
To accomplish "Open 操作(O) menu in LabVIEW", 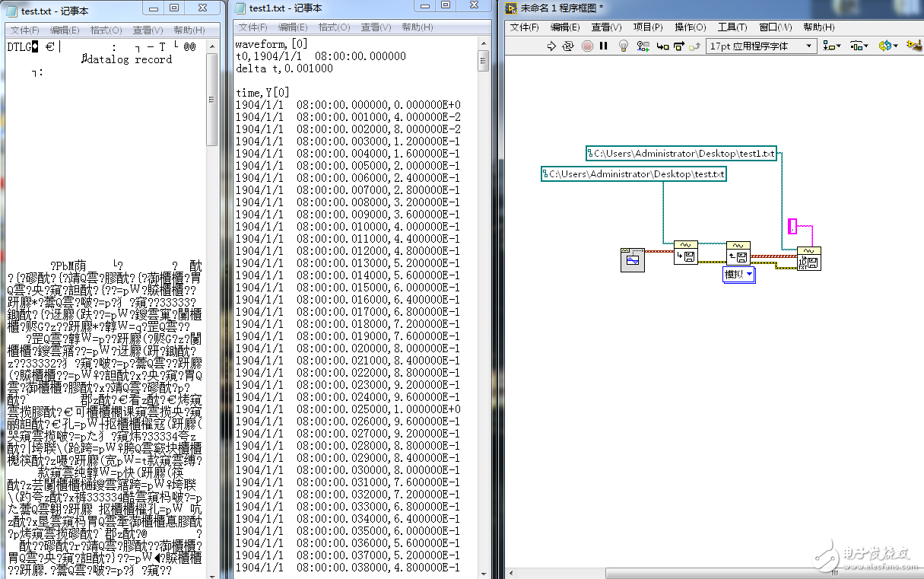I will click(x=690, y=27).
